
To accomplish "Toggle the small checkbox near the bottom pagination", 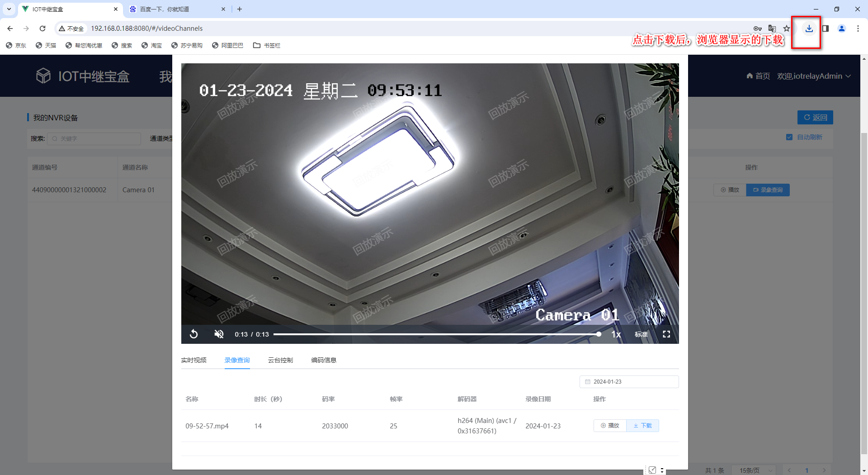I will (652, 470).
